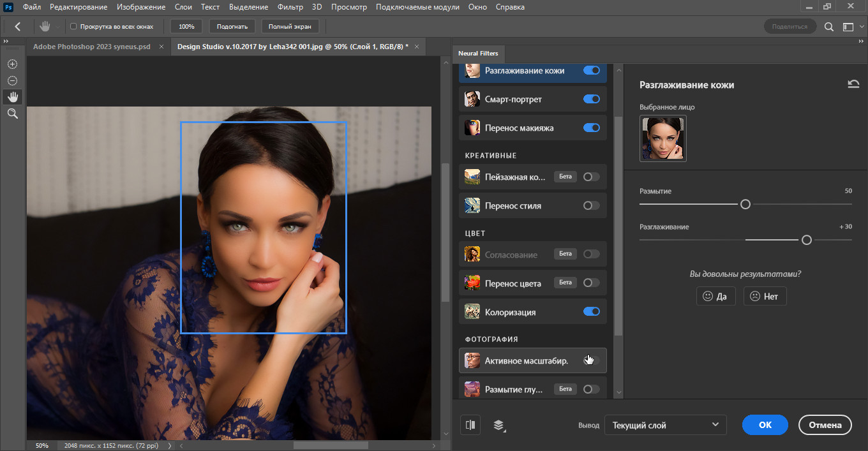Open the search magnifier in top bar
The height and width of the screenshot is (451, 868).
click(x=828, y=27)
